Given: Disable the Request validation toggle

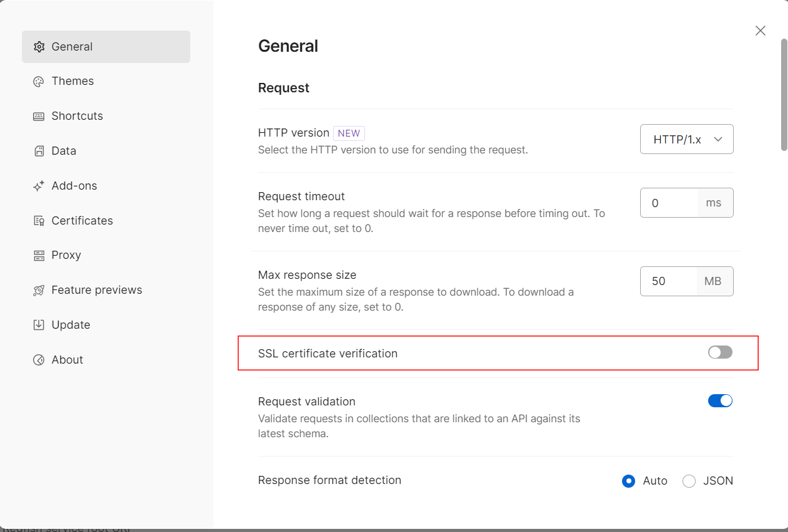Looking at the screenshot, I should [720, 401].
